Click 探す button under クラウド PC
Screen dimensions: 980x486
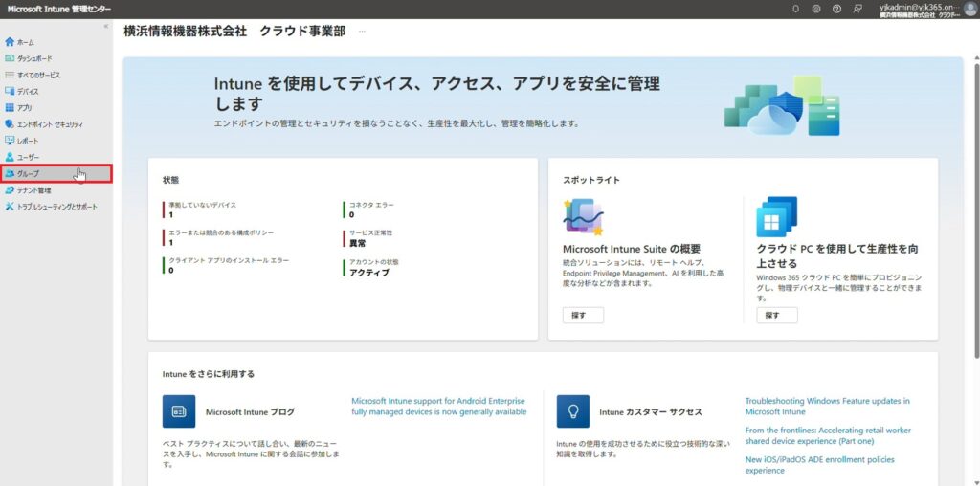click(x=776, y=315)
